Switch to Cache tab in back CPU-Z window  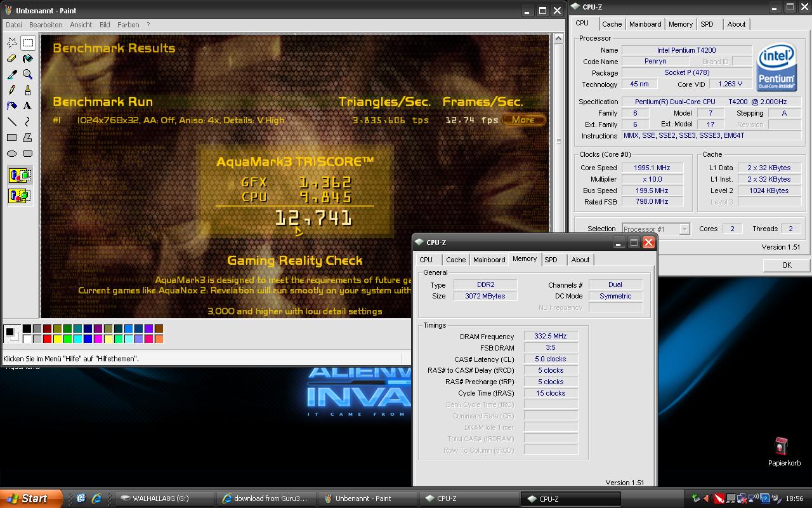[x=612, y=24]
